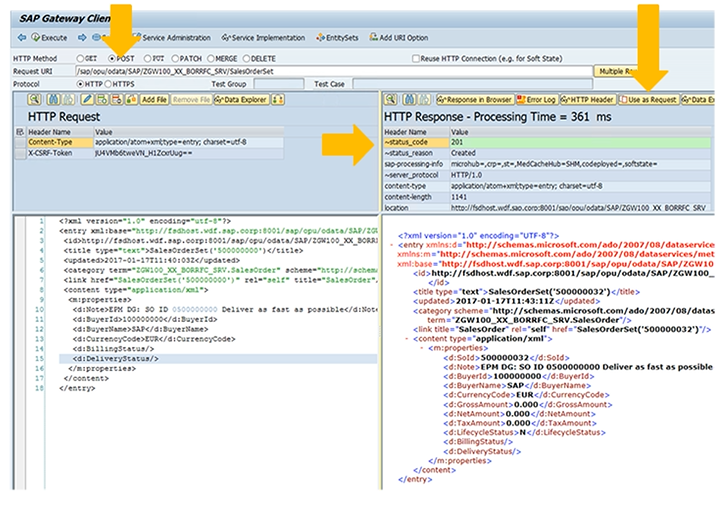
Task: Open Service Implementation from the toolbar
Action: (265, 37)
